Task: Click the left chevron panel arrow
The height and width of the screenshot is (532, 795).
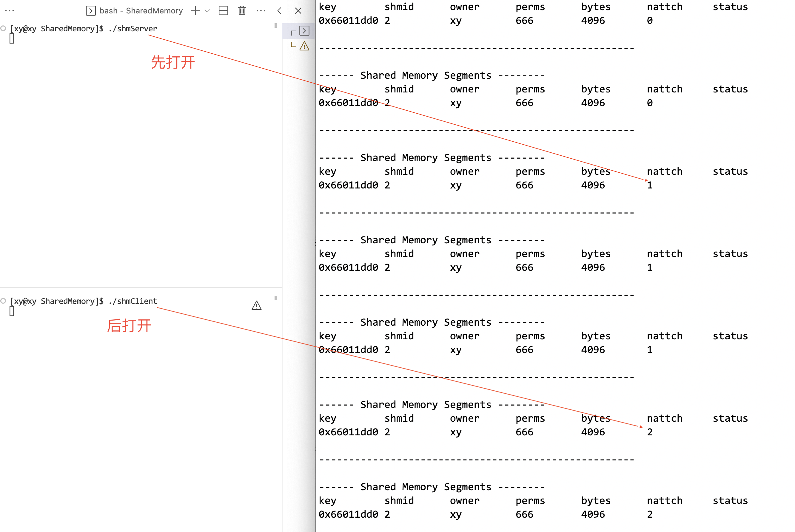Action: pos(279,10)
